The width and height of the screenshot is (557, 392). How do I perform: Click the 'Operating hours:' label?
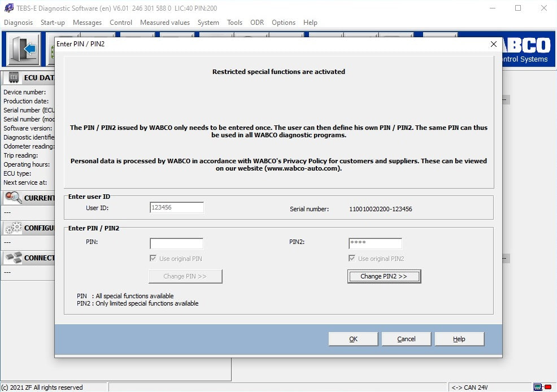pos(27,164)
